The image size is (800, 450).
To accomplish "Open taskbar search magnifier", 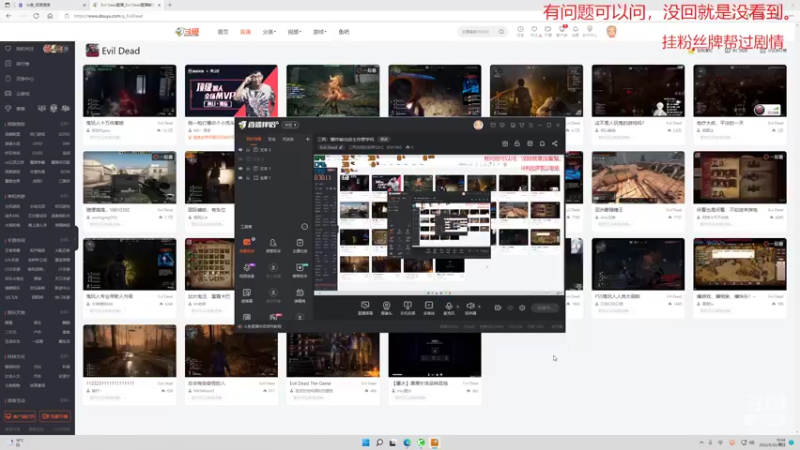I will point(379,442).
